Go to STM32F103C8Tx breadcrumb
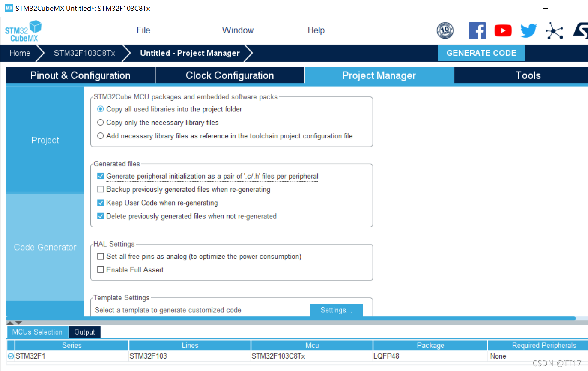 (x=84, y=53)
